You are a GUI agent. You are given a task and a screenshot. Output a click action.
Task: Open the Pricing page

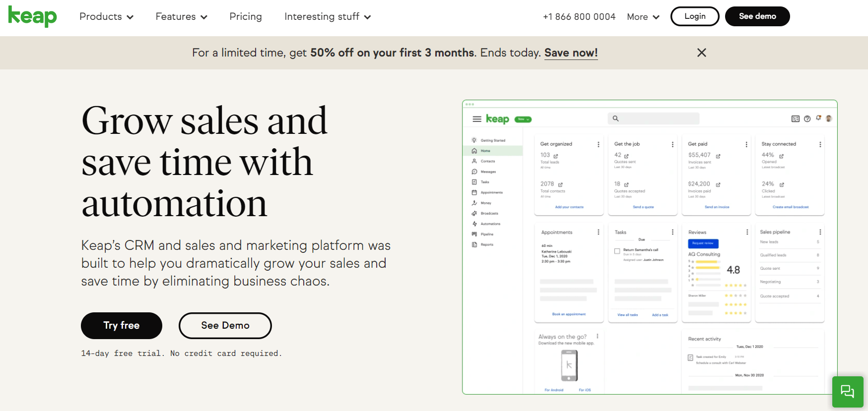pos(246,17)
